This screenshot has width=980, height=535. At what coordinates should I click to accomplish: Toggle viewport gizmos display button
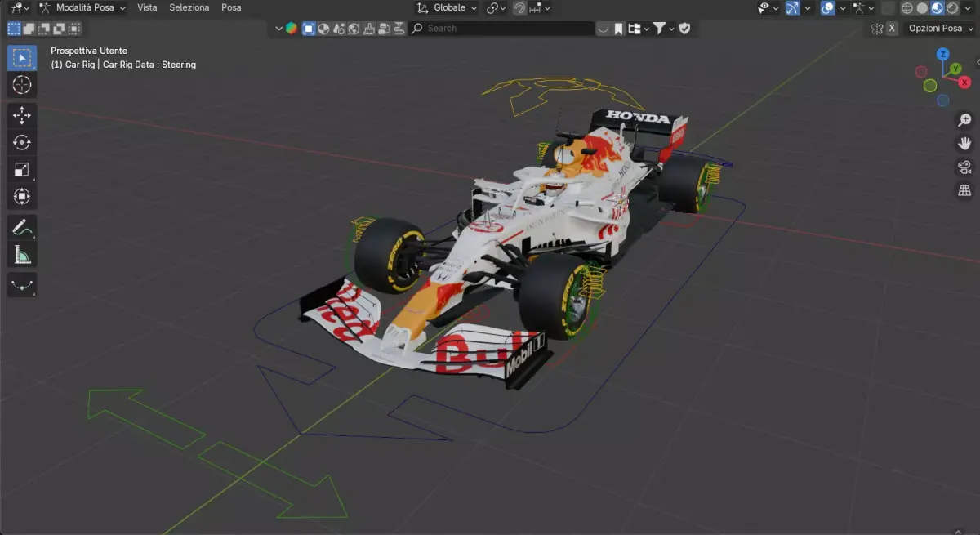(x=791, y=8)
